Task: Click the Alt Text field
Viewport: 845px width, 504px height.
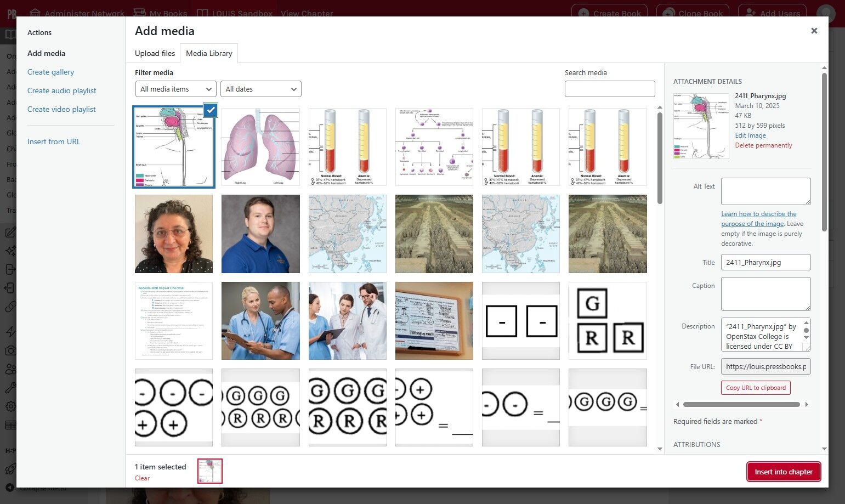Action: [766, 191]
